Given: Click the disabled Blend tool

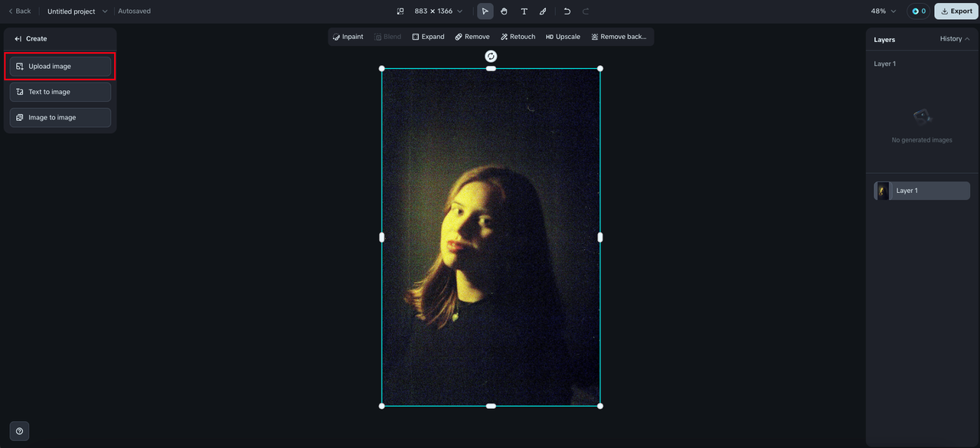Looking at the screenshot, I should coord(387,37).
